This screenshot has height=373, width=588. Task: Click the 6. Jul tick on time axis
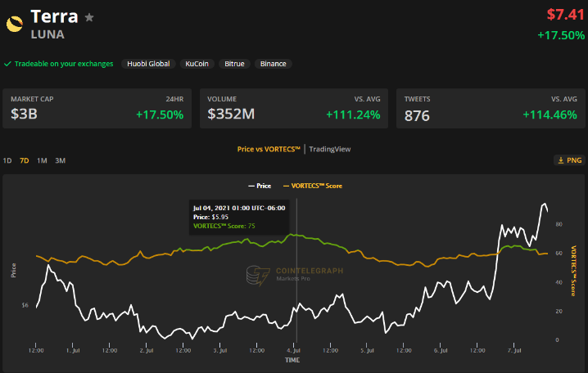click(x=441, y=351)
